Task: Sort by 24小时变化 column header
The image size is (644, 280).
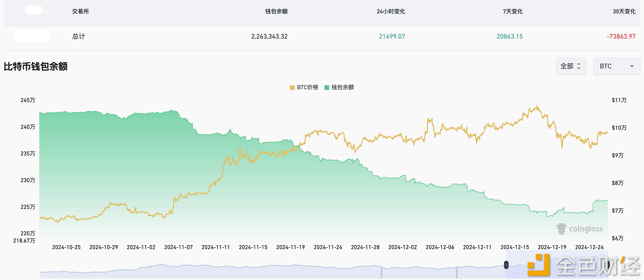Action: click(391, 11)
